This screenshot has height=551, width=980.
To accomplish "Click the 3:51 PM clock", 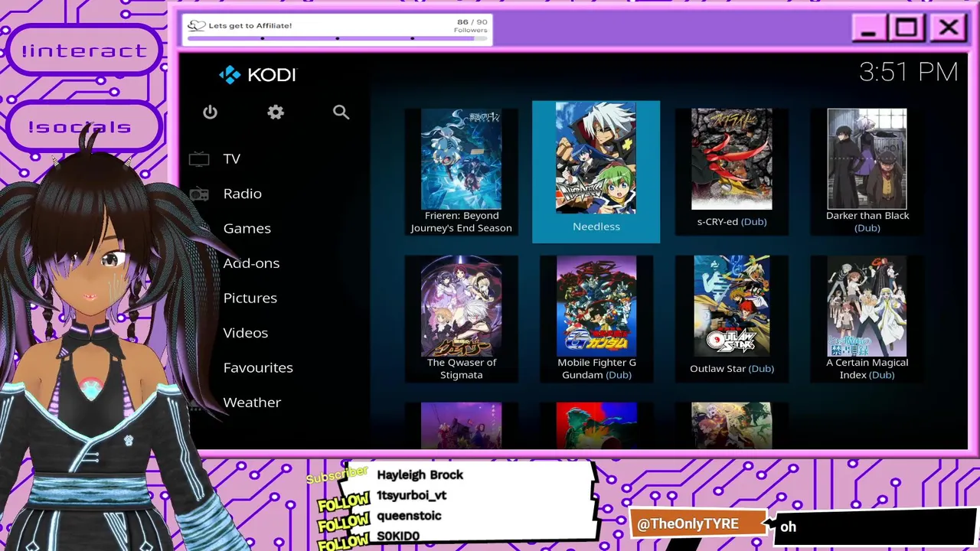I will coord(908,72).
